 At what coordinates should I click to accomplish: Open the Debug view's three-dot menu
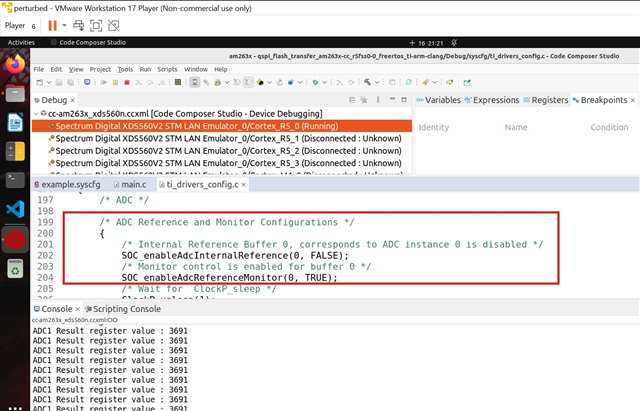[x=378, y=100]
